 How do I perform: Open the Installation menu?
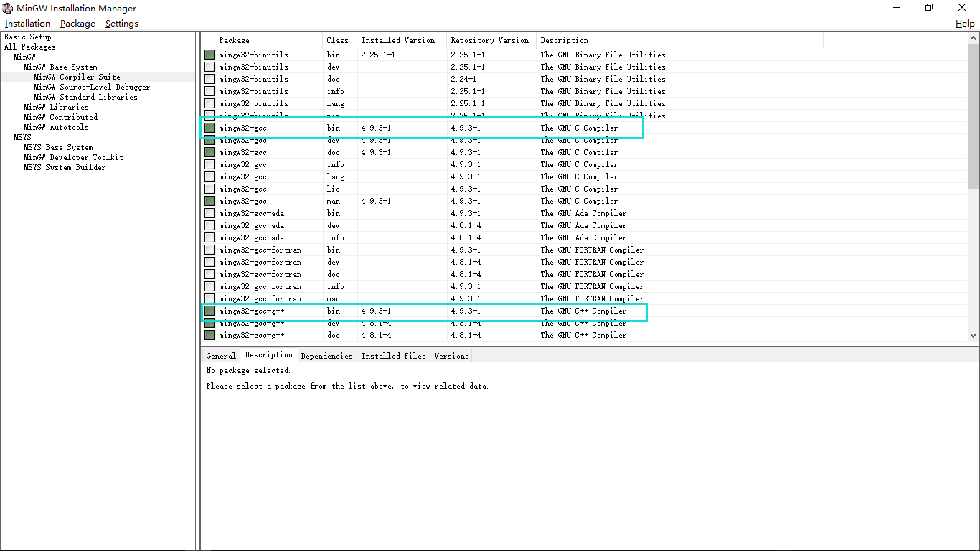click(x=27, y=24)
